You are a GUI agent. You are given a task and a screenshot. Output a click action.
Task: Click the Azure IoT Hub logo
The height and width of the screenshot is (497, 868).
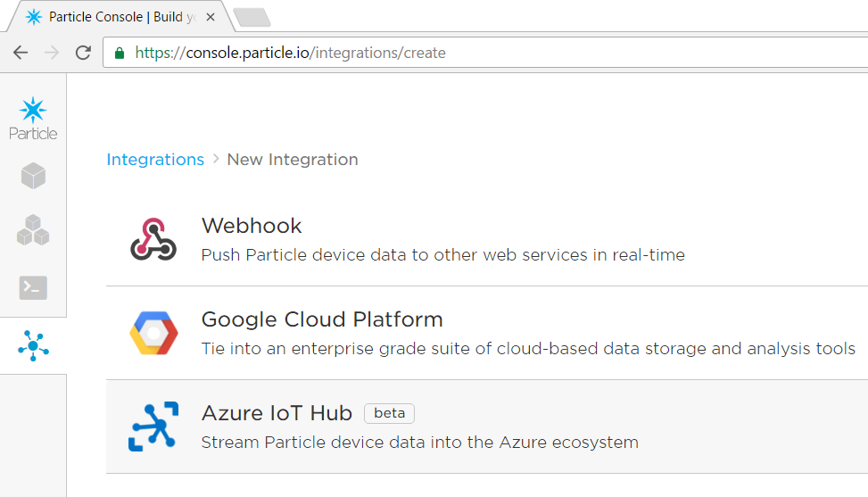click(153, 427)
